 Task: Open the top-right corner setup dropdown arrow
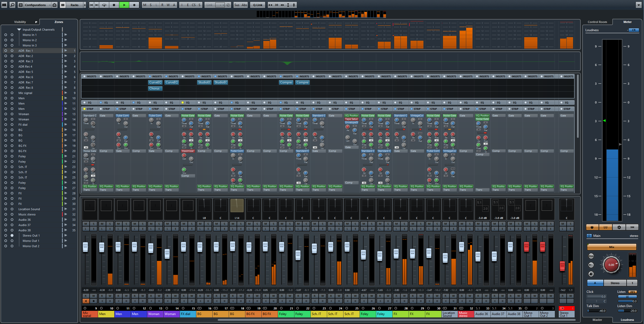click(638, 5)
